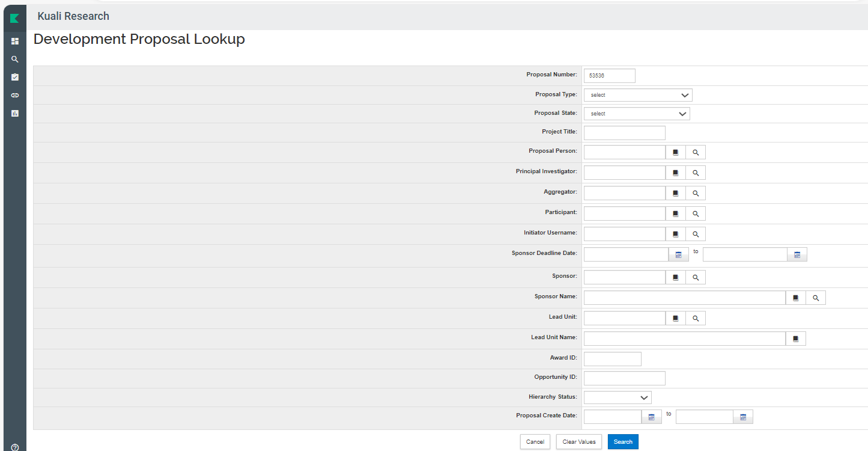Screen dimensions: 868x451
Task: Click the Proposal Person direct inquiry book icon
Action: (676, 153)
